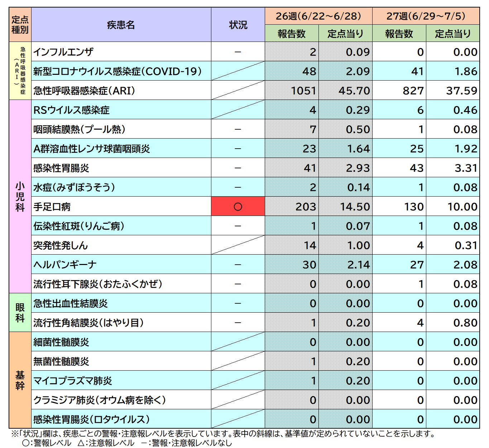Click 新型コロナウイルス感染症(COVID-19) row label
489x448 pixels.
click(118, 71)
